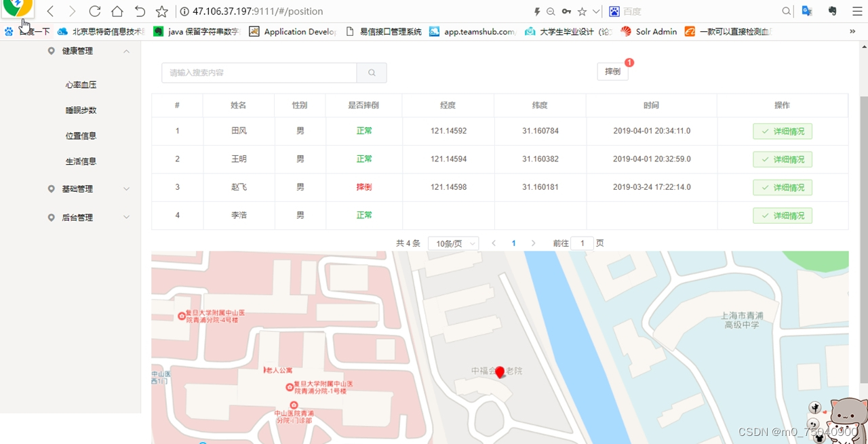Click the address bar URL field
Viewport: 868px width, 444px height.
coord(353,12)
